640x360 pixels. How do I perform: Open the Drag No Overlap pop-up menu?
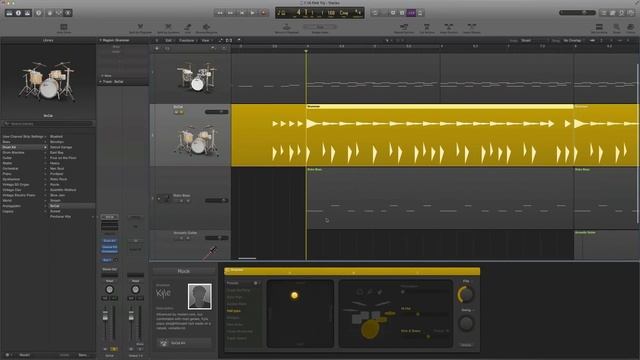tap(574, 40)
